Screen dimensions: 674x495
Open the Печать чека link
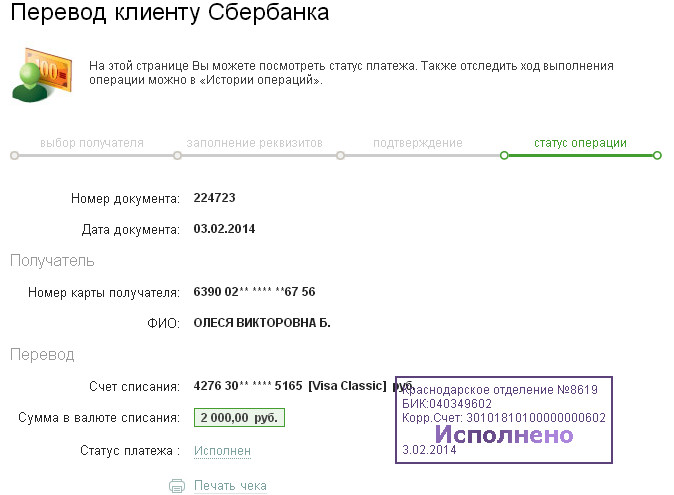(x=230, y=486)
